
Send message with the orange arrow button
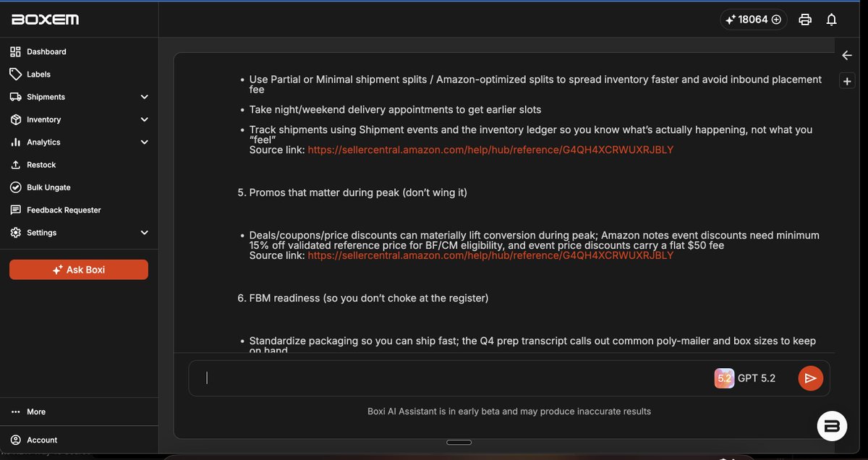[811, 378]
